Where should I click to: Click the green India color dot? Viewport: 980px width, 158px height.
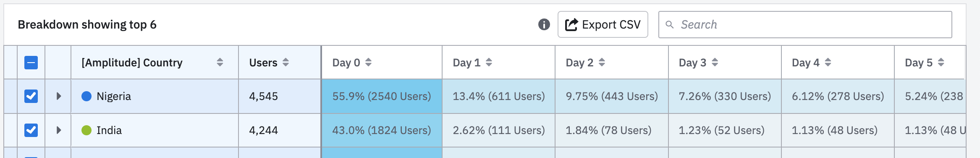[86, 130]
